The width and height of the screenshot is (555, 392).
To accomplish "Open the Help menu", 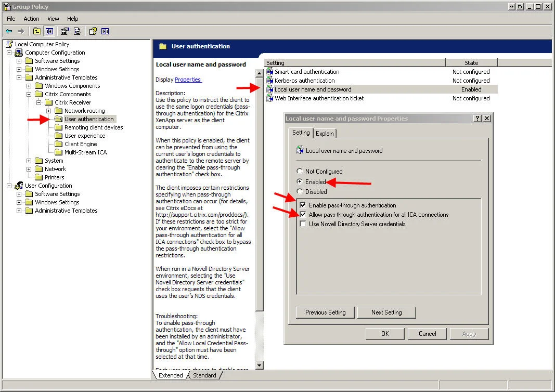I will [72, 19].
